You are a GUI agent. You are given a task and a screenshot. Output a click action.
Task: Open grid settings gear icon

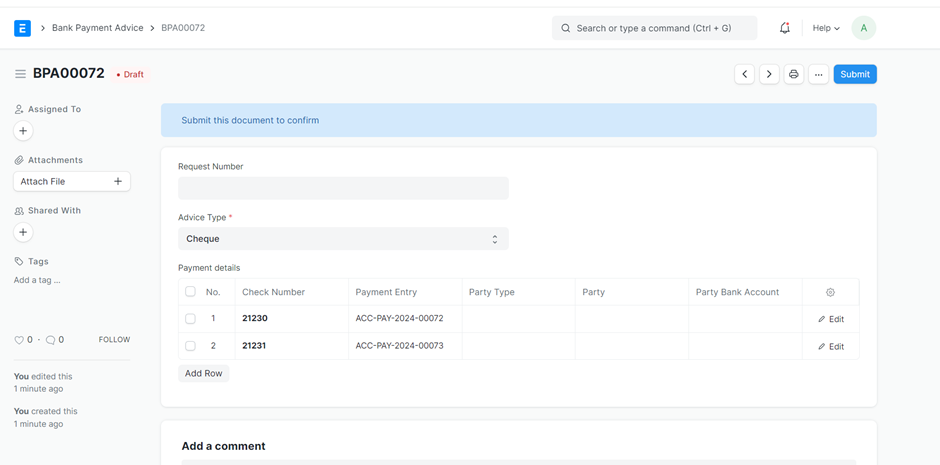coord(830,292)
